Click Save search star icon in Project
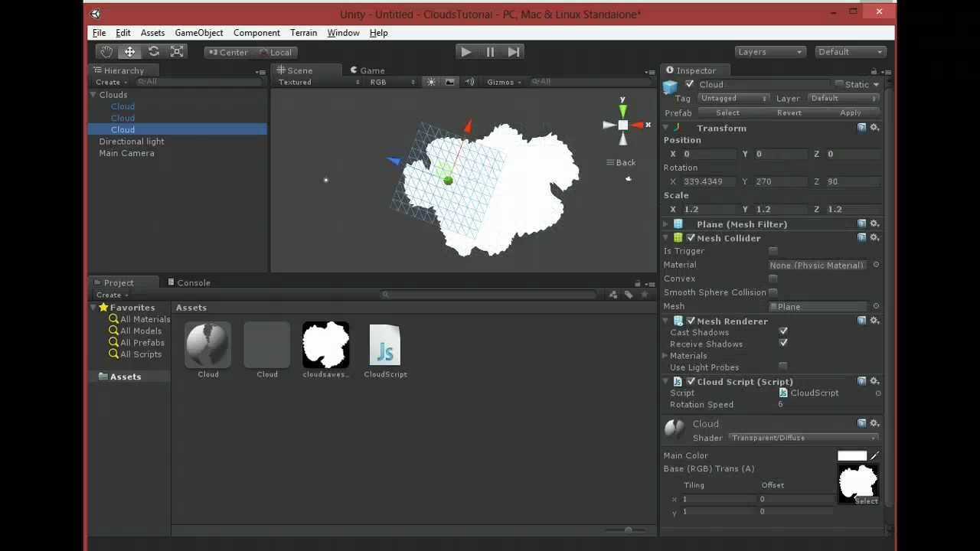The image size is (980, 551). point(645,295)
